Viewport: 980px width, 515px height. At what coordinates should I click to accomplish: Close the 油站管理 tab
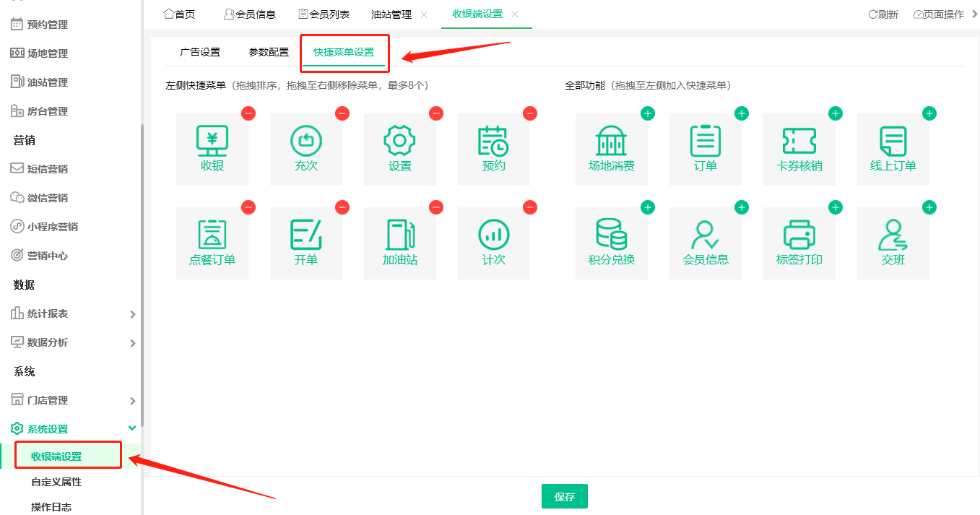(423, 14)
